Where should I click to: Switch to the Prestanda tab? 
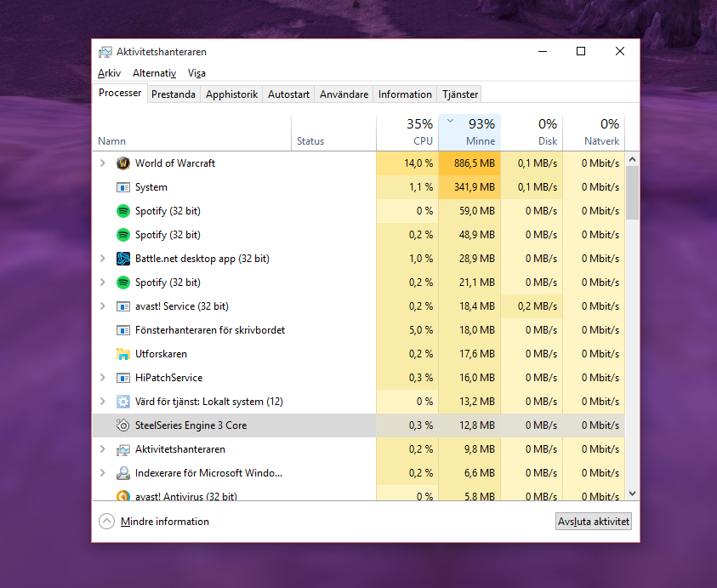coord(174,94)
